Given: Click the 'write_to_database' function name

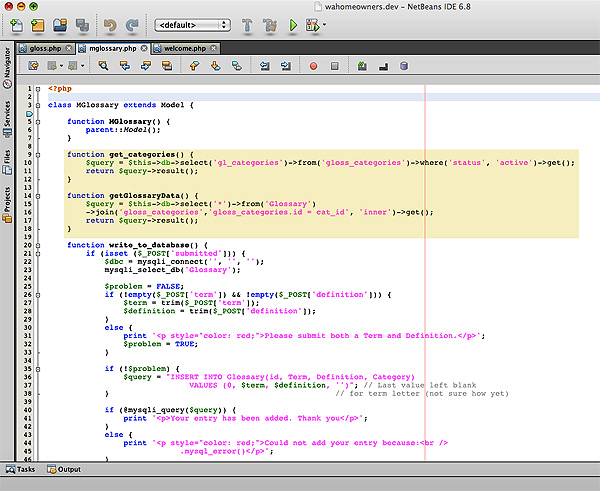Looking at the screenshot, I should (149, 245).
